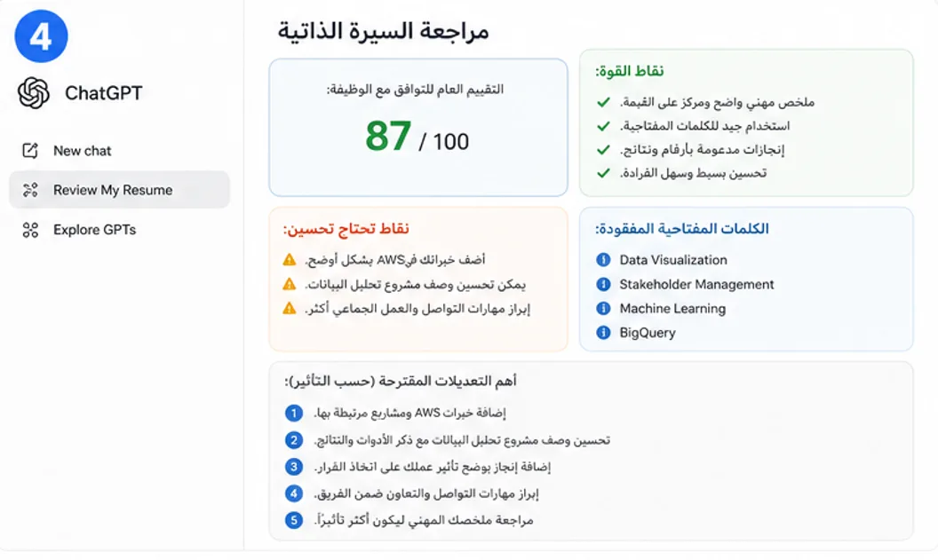Click the Review My Resume icon
This screenshot has height=560, width=938.
tap(30, 190)
